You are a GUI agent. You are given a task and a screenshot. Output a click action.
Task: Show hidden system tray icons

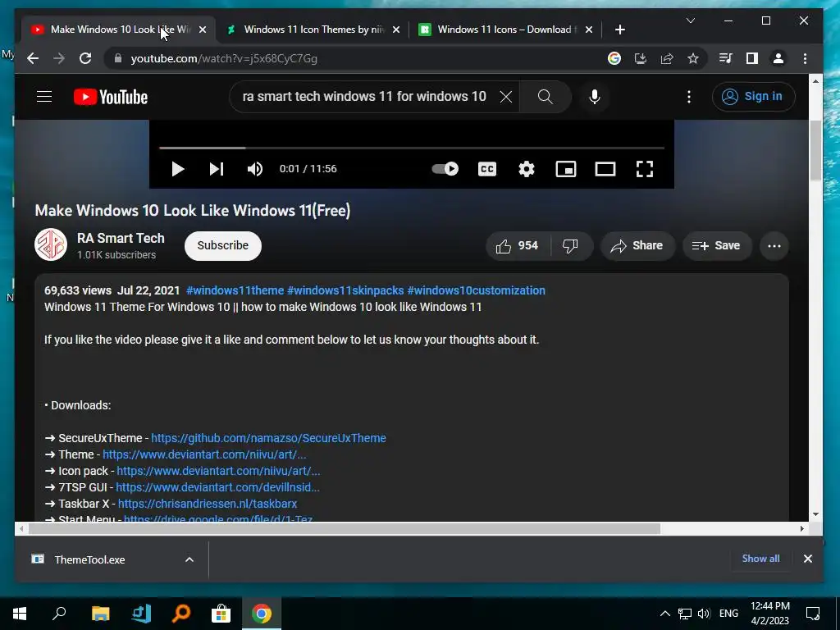664,614
